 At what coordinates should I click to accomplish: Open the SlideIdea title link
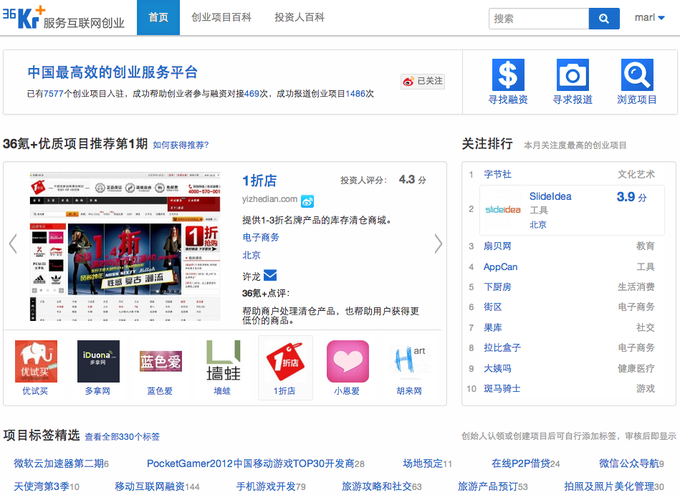point(550,197)
